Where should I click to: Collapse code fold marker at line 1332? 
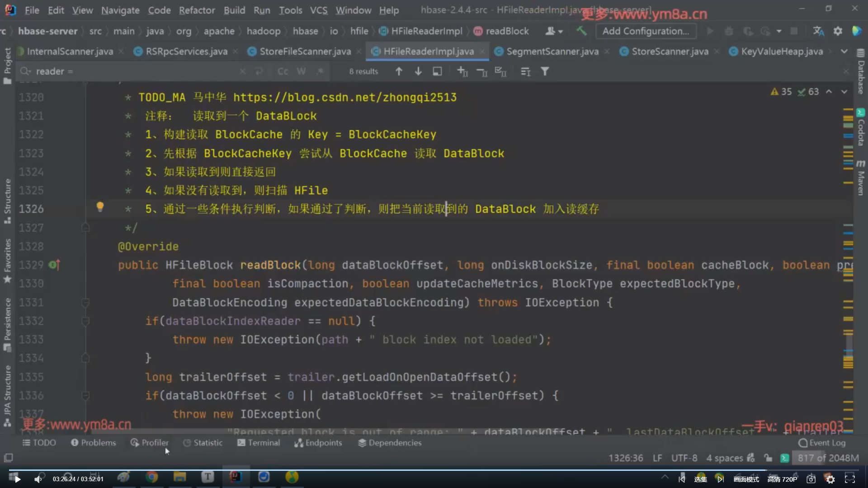tap(85, 321)
